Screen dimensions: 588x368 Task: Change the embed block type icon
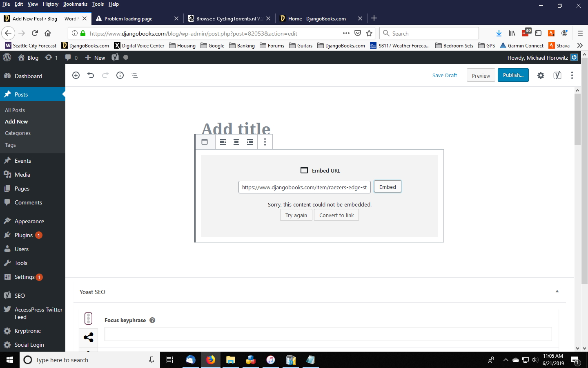click(x=205, y=142)
